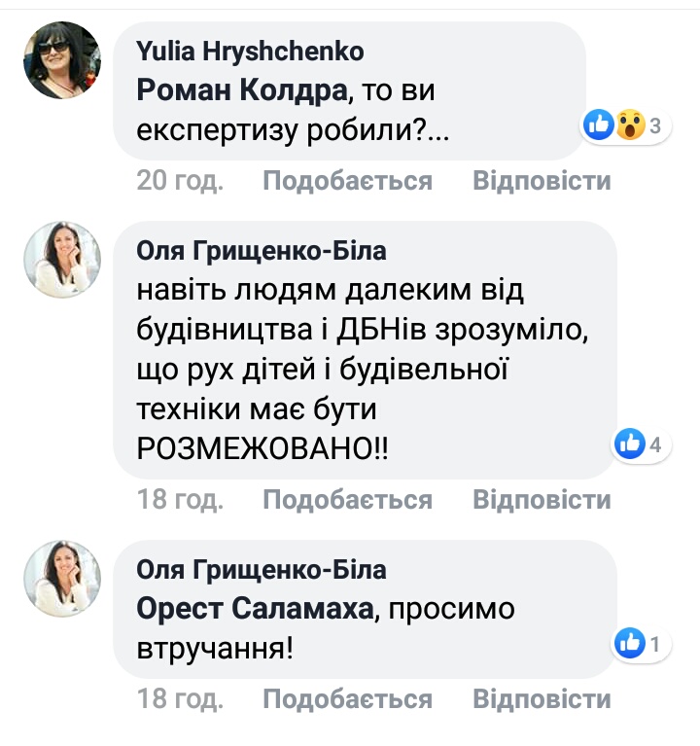Open reaction count 4 on the ДБНів comment
The height and width of the screenshot is (746, 700).
coord(655,445)
